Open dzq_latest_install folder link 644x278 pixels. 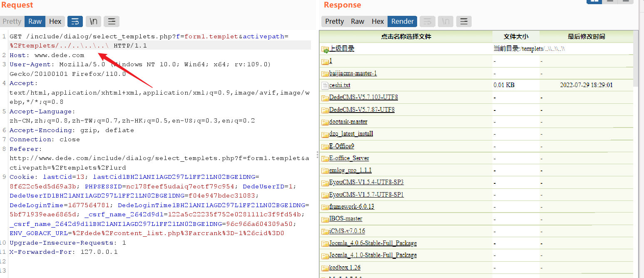[x=351, y=134]
